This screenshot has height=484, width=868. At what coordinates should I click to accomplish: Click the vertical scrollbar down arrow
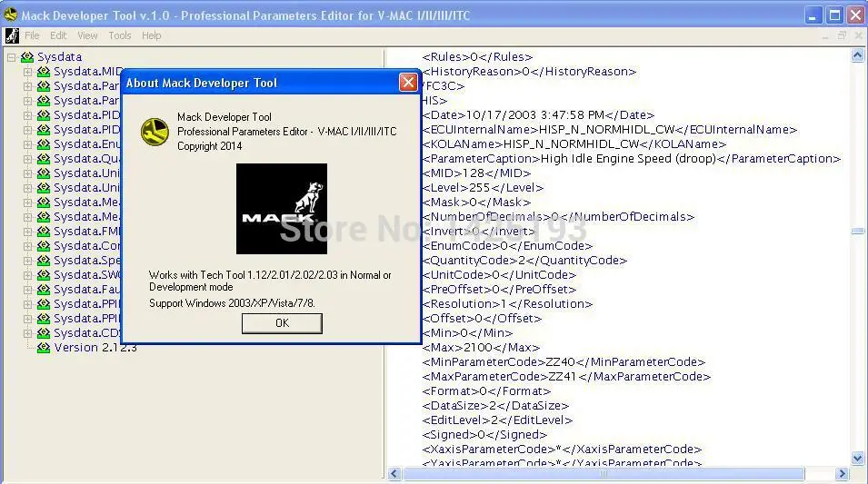pyautogui.click(x=857, y=458)
